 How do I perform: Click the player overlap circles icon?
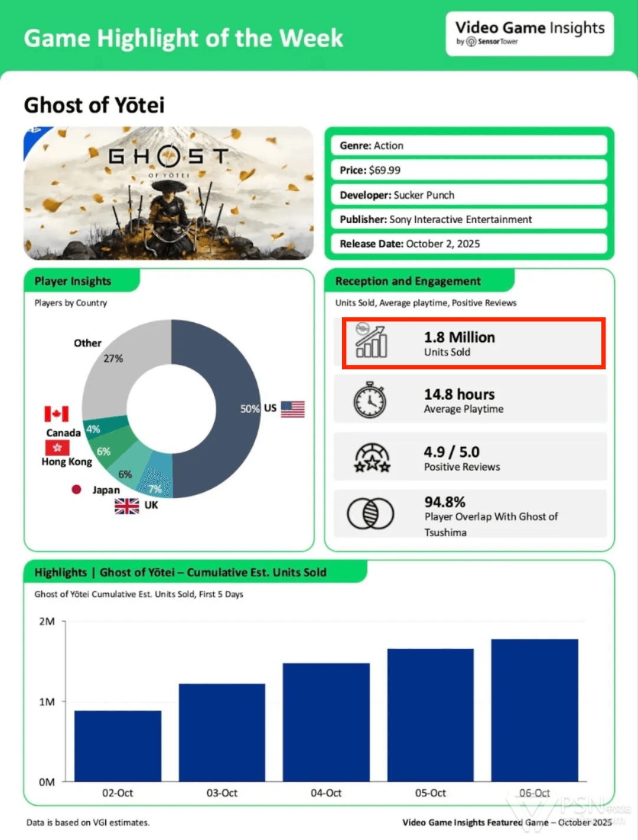(370, 513)
